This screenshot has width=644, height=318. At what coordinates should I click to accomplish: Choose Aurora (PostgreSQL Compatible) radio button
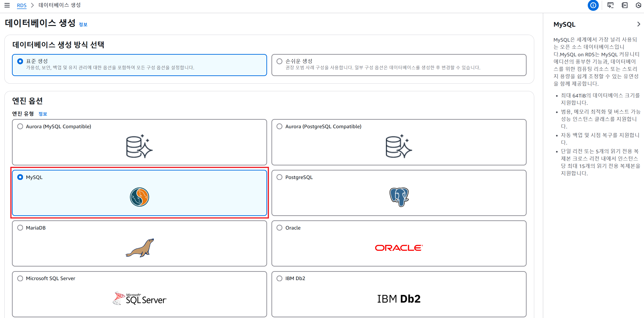(279, 127)
